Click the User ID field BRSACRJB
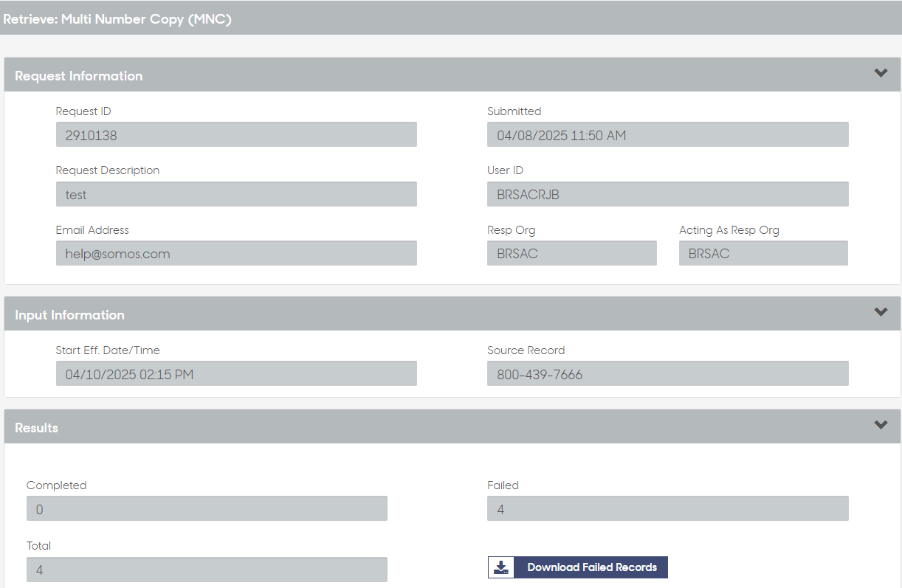This screenshot has height=588, width=902. pyautogui.click(x=668, y=194)
